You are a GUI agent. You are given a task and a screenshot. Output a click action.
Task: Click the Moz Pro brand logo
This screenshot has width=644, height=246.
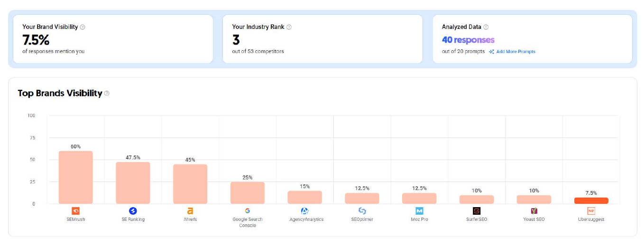click(x=419, y=211)
